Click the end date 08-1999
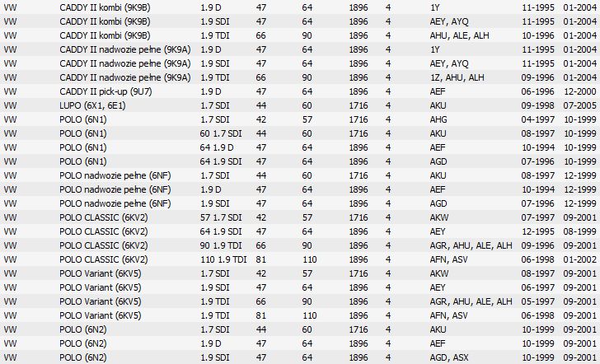Image resolution: width=600 pixels, height=364 pixels. point(579,231)
